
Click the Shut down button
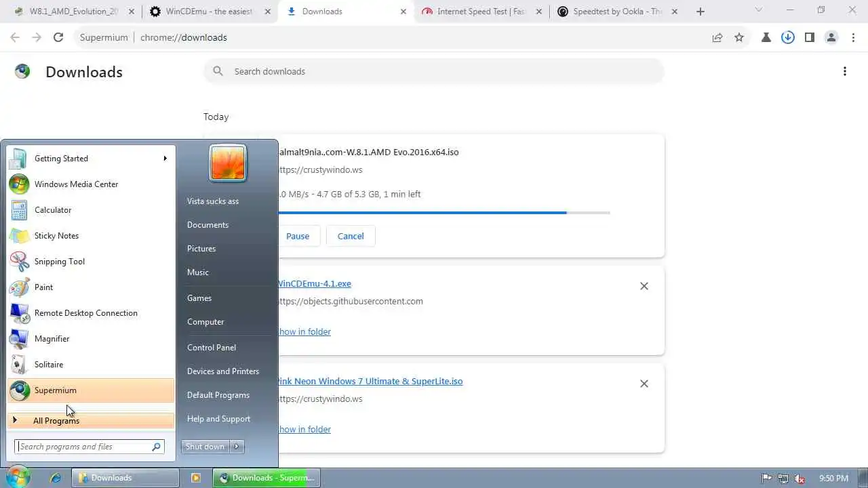pos(205,447)
